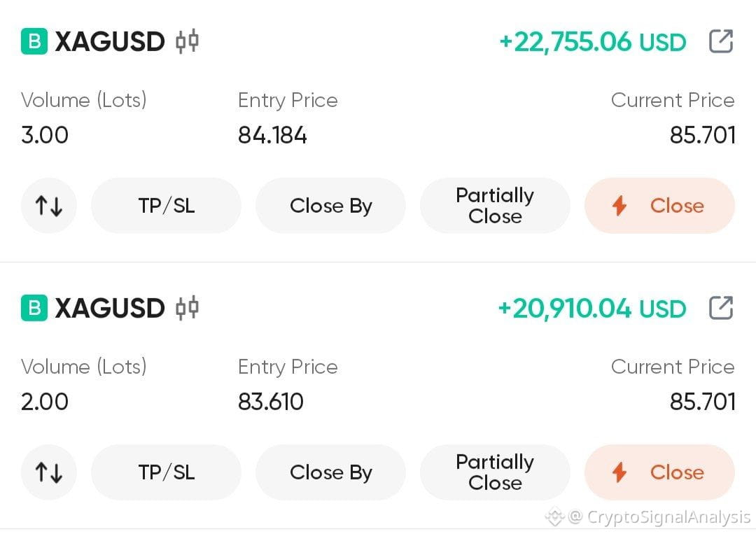Choose Close By on the 3.00 lot trade

[x=330, y=206]
